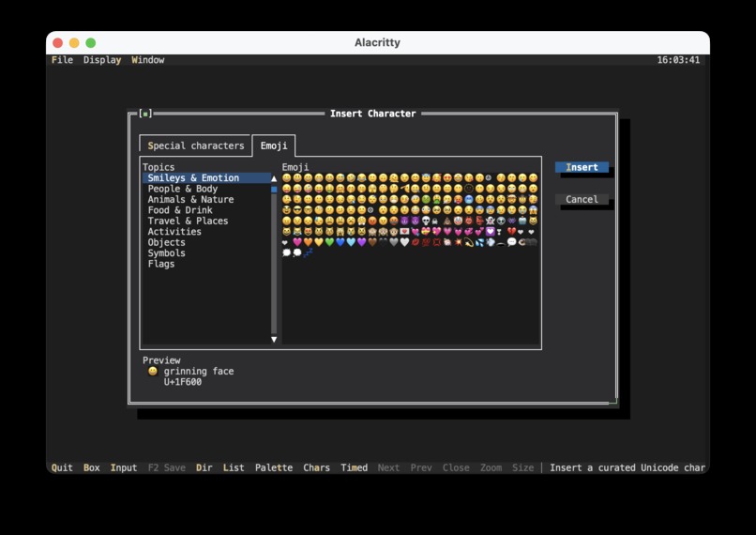Click the Cancel button
Viewport: 756px width, 535px height.
coord(582,199)
